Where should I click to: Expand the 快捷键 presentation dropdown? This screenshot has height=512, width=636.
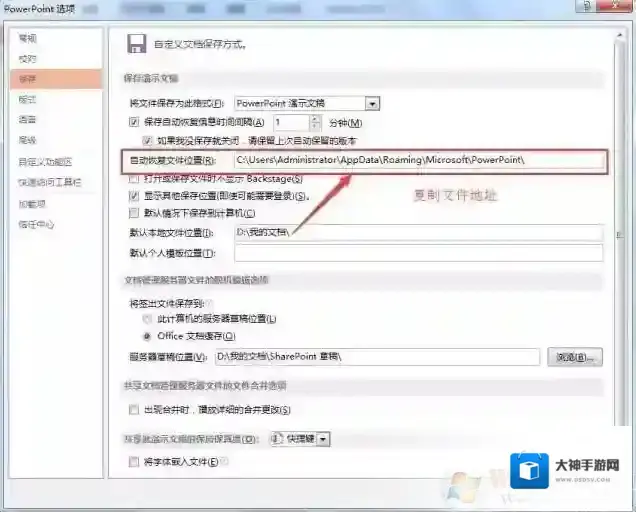323,439
